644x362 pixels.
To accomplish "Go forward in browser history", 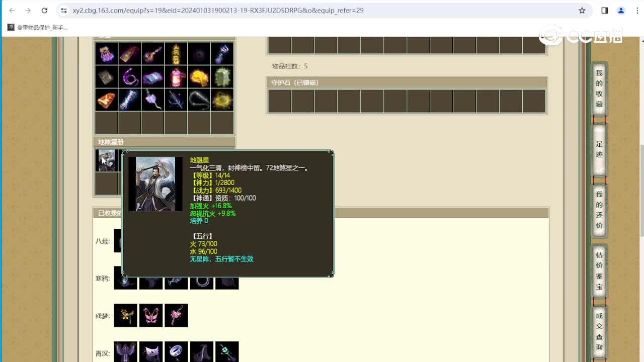I will tap(28, 10).
